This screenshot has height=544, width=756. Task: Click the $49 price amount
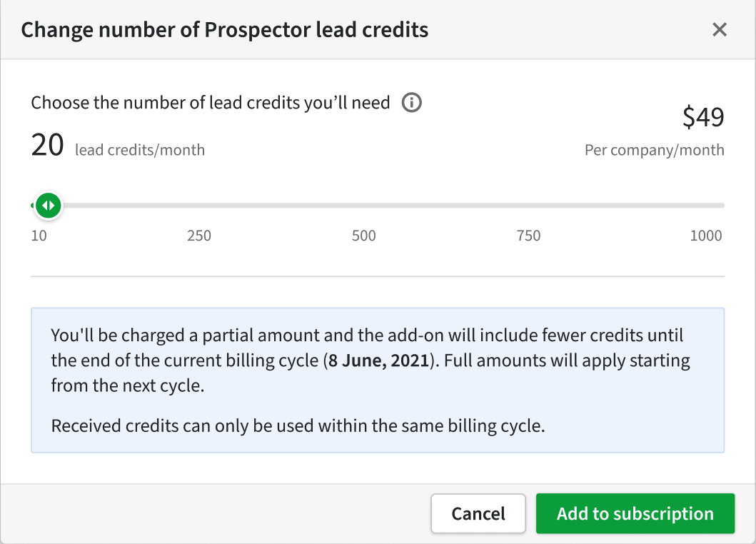(703, 117)
